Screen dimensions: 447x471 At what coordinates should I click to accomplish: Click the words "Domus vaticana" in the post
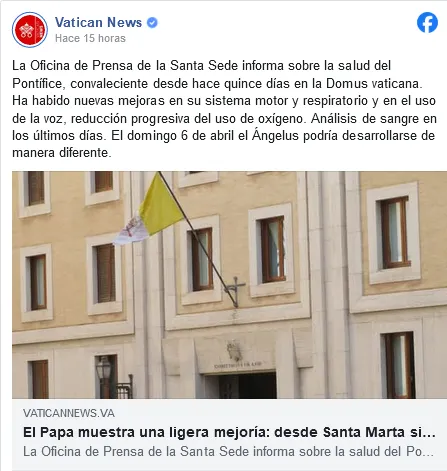pos(374,83)
